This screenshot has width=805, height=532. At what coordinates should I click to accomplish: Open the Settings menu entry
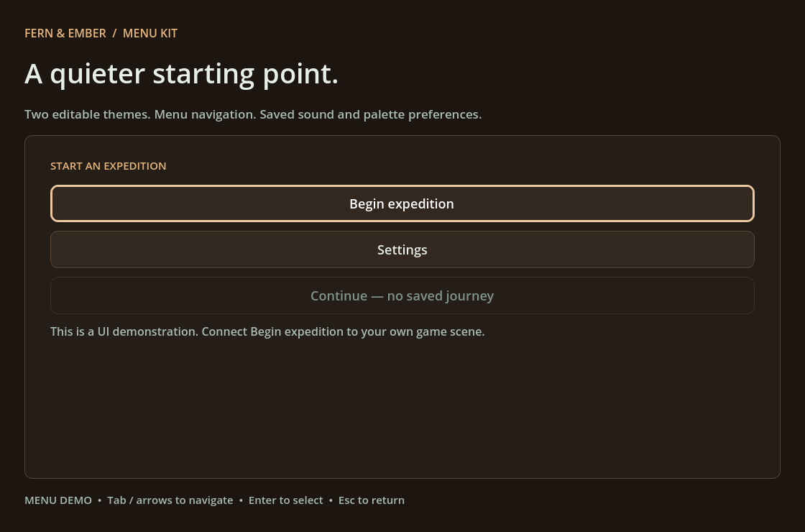pos(402,249)
